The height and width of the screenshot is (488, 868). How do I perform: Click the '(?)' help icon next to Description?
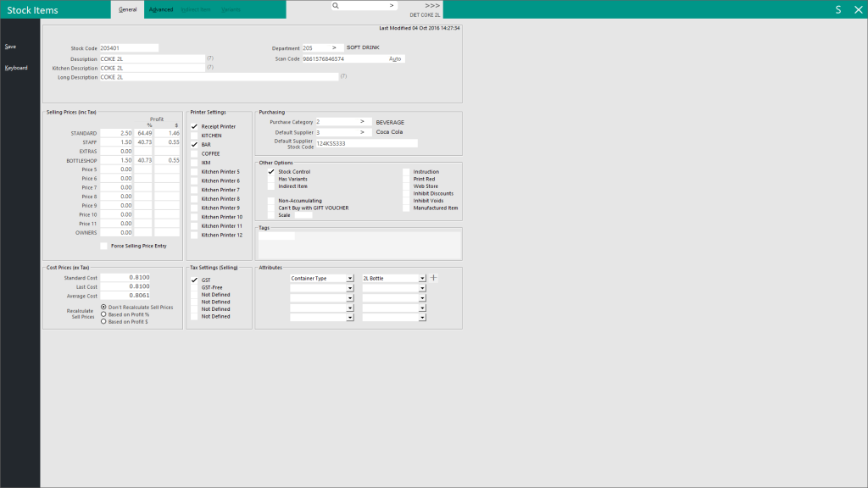[x=209, y=58]
